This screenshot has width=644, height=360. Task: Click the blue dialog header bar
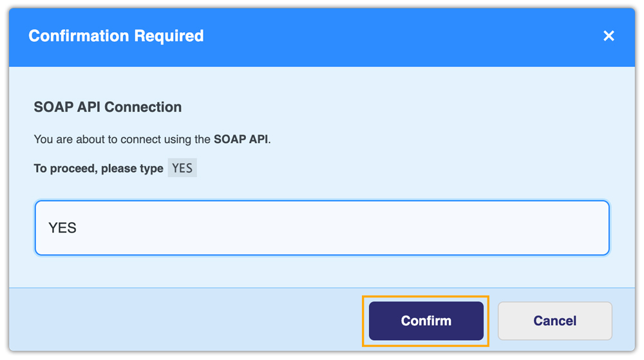coord(386,36)
